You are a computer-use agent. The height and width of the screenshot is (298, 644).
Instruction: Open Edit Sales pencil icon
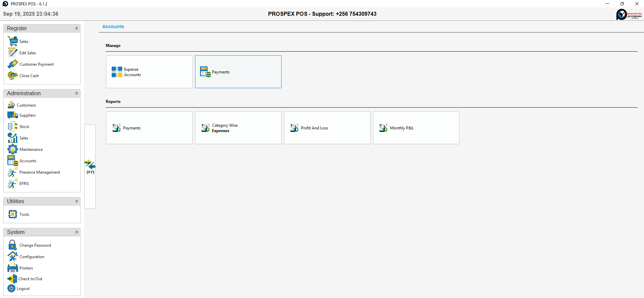click(13, 53)
